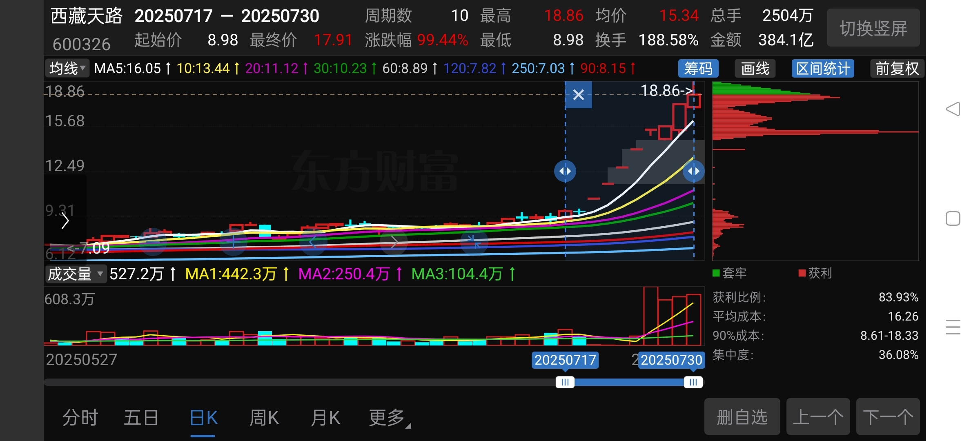This screenshot has height=441, width=980.
Task: Tap the faded zoom-out minus chart control
Action: tap(153, 242)
